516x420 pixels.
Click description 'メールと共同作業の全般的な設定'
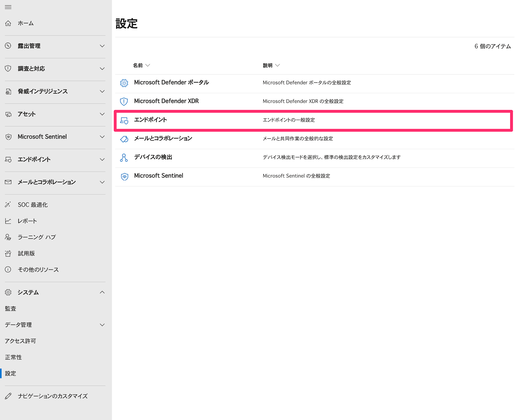pyautogui.click(x=298, y=138)
